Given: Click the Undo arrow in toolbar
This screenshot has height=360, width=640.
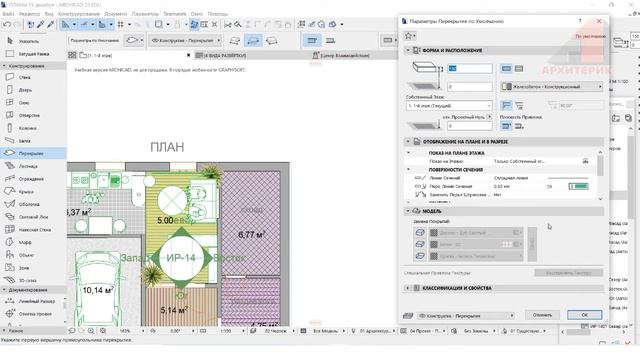Looking at the screenshot, I should click(7, 25).
